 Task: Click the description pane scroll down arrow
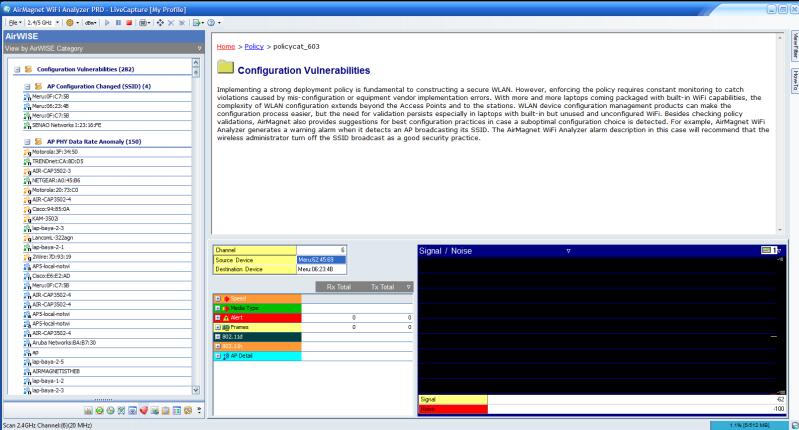click(x=780, y=230)
